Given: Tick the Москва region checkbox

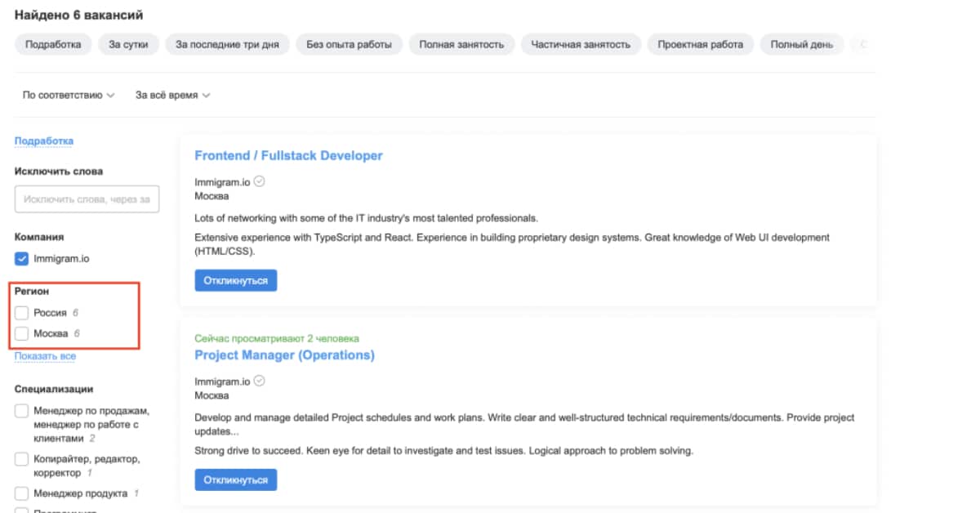Looking at the screenshot, I should click(22, 333).
